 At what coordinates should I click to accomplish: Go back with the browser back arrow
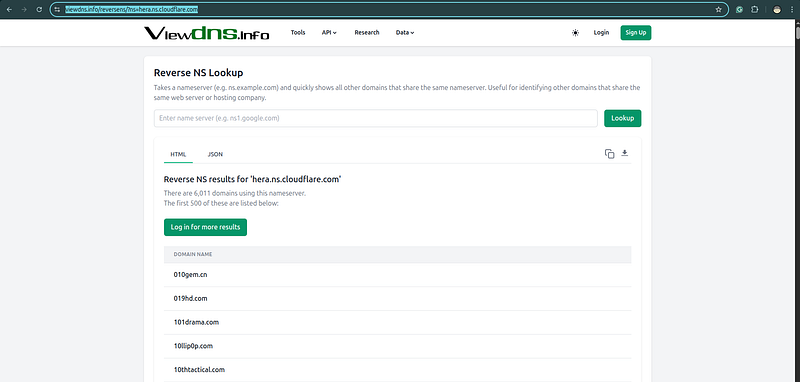(9, 9)
